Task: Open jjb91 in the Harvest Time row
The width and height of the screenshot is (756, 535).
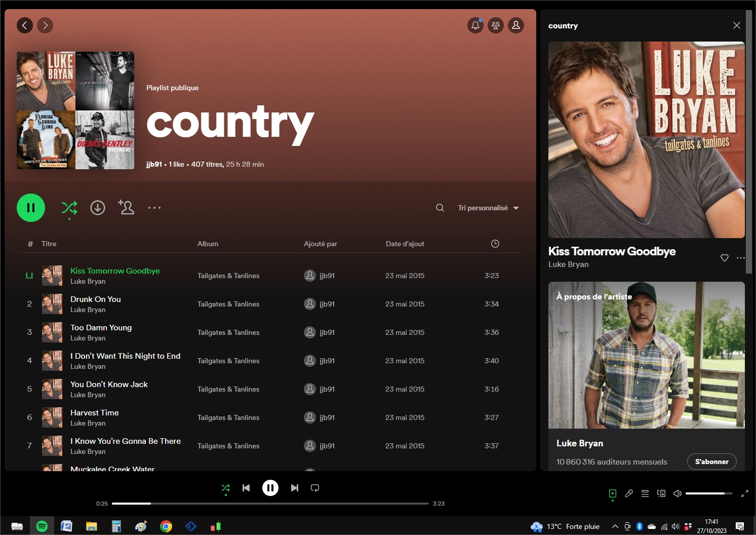Action: tap(327, 417)
